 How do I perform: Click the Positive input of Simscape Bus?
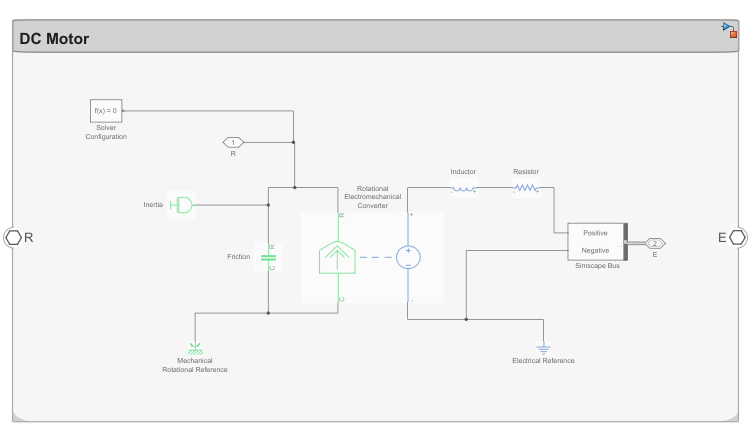[x=595, y=233]
